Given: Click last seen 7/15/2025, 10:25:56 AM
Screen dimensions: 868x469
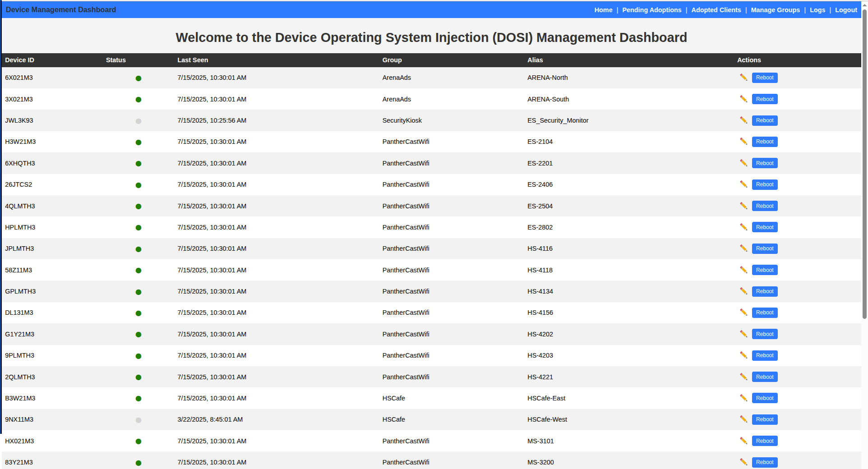Looking at the screenshot, I should pyautogui.click(x=212, y=120).
